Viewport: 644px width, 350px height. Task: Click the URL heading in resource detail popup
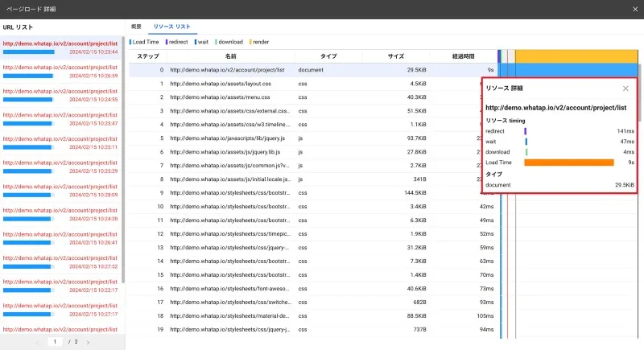click(555, 108)
